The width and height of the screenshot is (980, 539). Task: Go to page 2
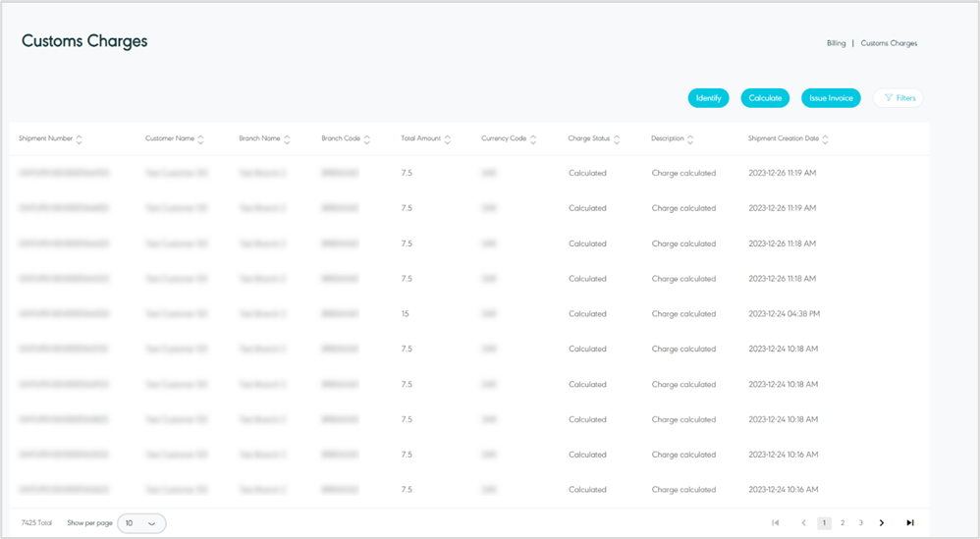(843, 523)
